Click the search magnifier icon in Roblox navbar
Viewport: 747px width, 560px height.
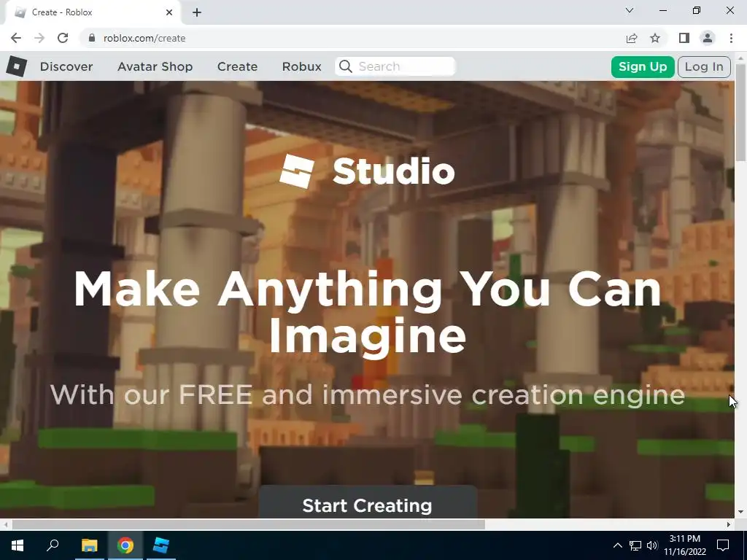click(x=346, y=66)
